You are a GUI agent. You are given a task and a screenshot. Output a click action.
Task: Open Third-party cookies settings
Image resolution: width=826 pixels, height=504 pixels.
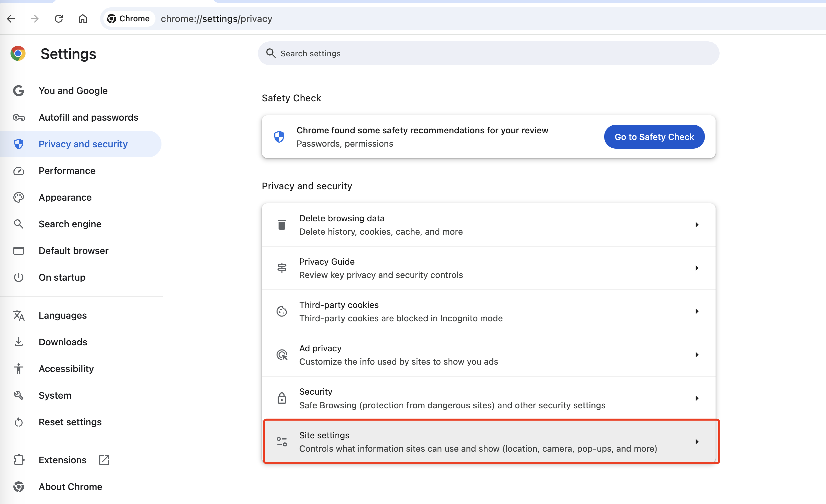click(x=488, y=312)
